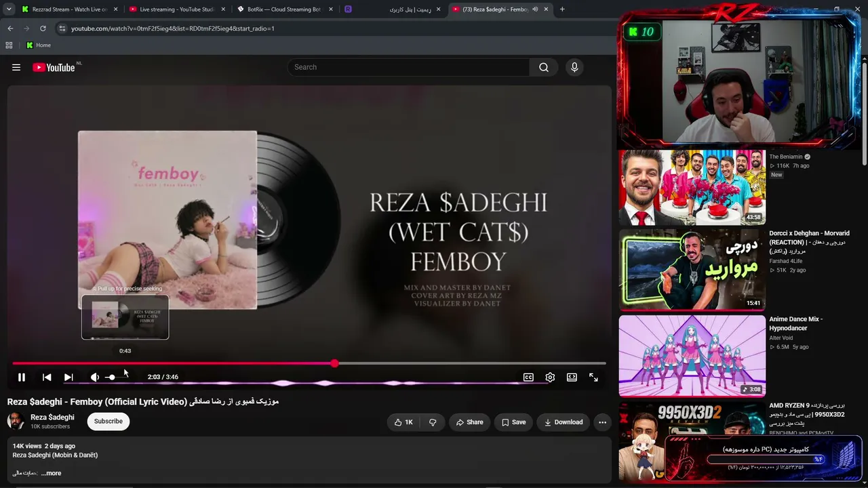The height and width of the screenshot is (488, 868).
Task: Open a new browser tab
Action: (x=562, y=9)
